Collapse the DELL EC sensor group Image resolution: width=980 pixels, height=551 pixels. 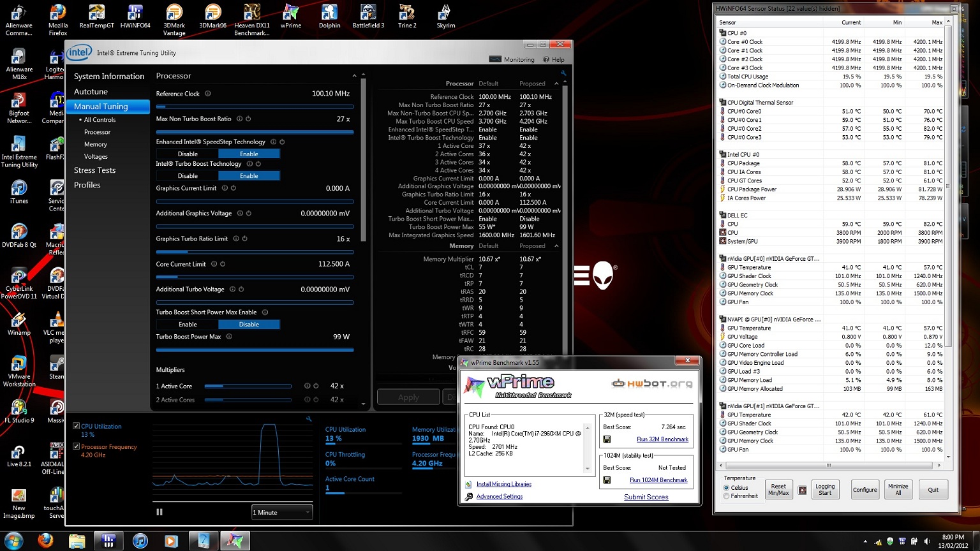pos(722,215)
